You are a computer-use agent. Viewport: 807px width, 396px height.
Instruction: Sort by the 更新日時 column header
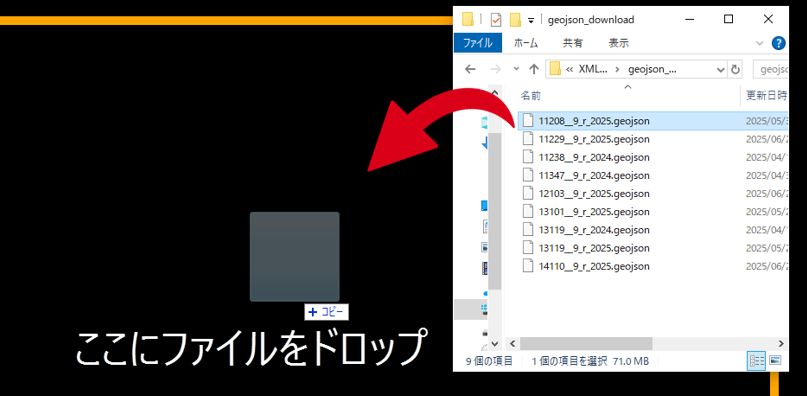[x=766, y=95]
